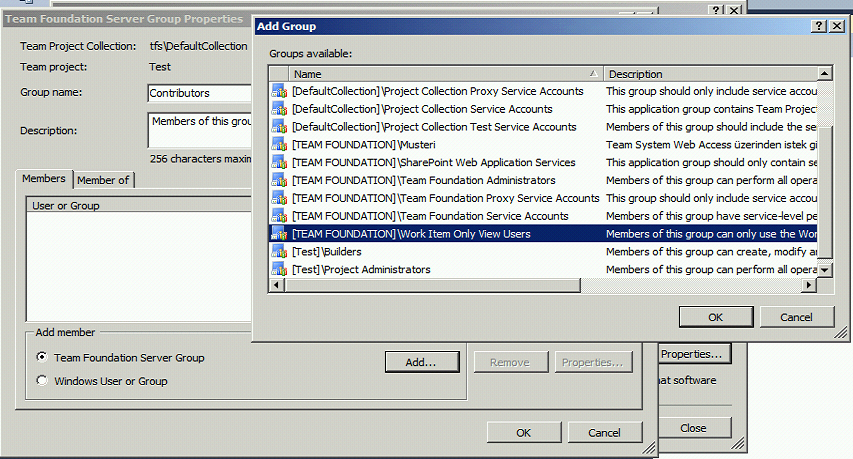Image resolution: width=853 pixels, height=459 pixels.
Task: Click group icon beside Team Foundation Proxy Service Accounts
Action: (x=279, y=199)
